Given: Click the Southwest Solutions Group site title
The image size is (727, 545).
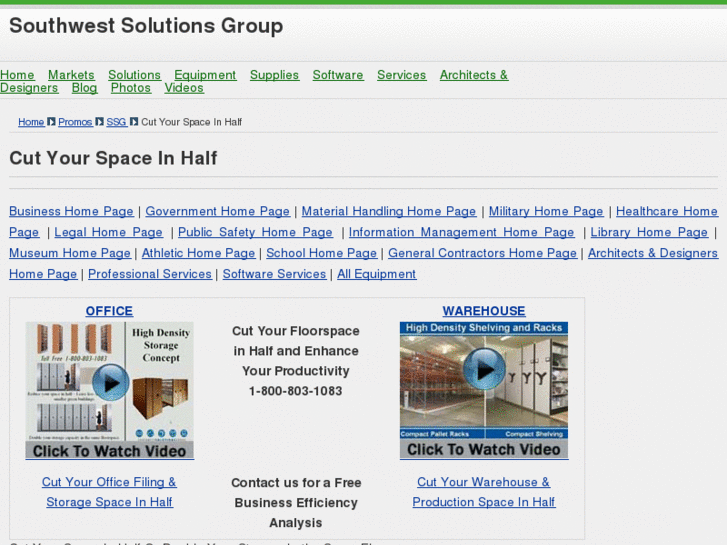Looking at the screenshot, I should coord(146,26).
